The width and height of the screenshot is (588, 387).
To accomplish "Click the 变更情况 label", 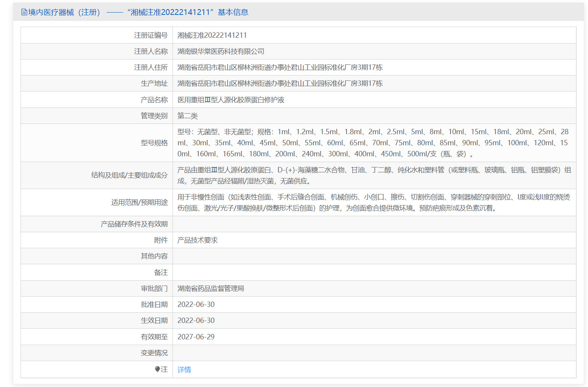I will 154,353.
